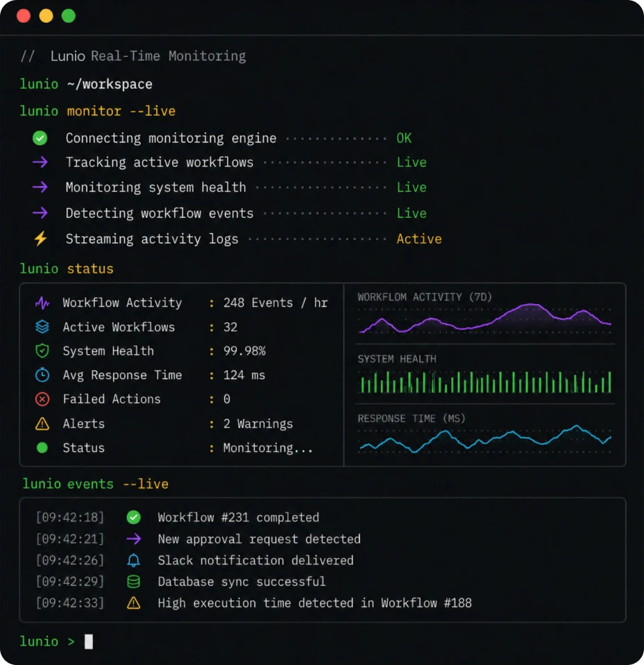Click the blue Response Time (MS) line chart
The height and width of the screenshot is (665, 644).
pos(485,439)
